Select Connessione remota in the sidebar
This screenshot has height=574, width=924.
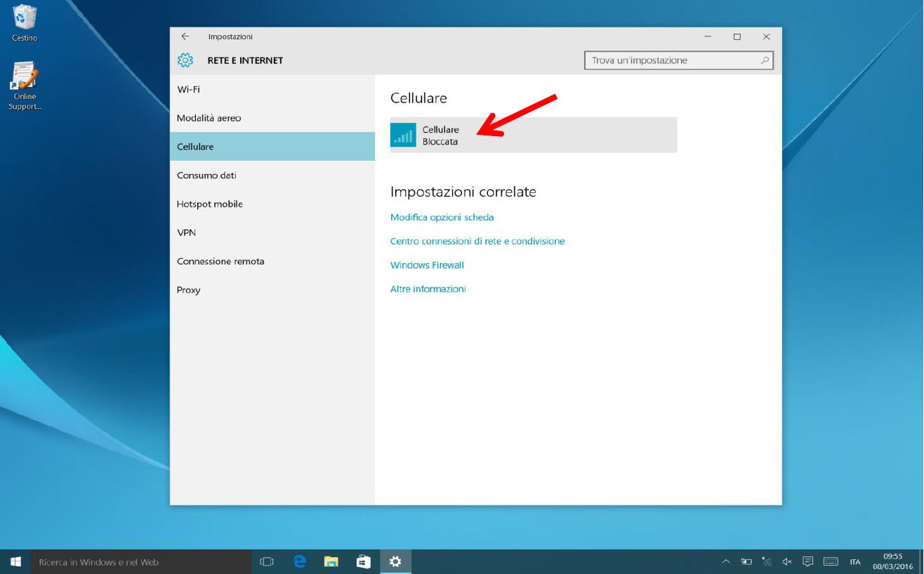click(272, 261)
